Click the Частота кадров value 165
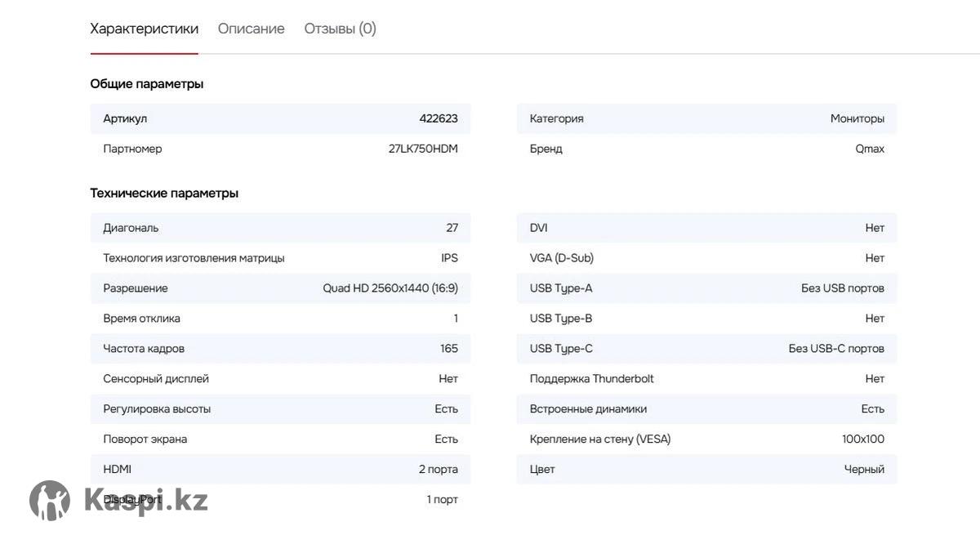Viewport: 980px width, 553px height. 449,349
